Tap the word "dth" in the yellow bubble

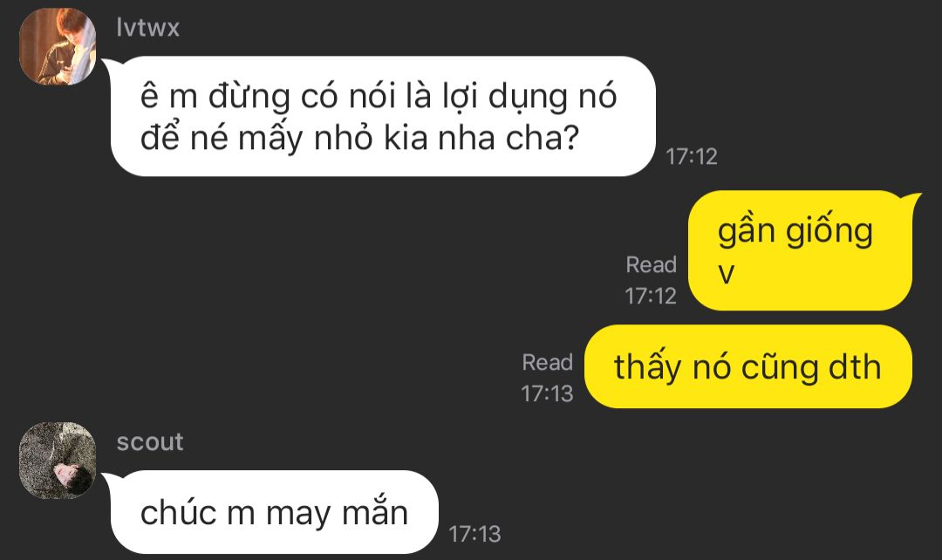tap(855, 366)
